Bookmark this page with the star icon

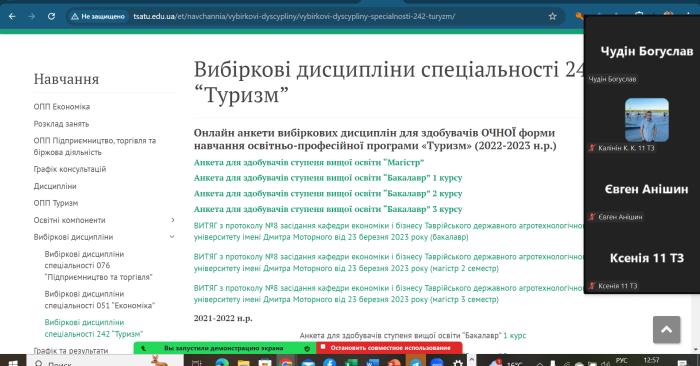[552, 17]
